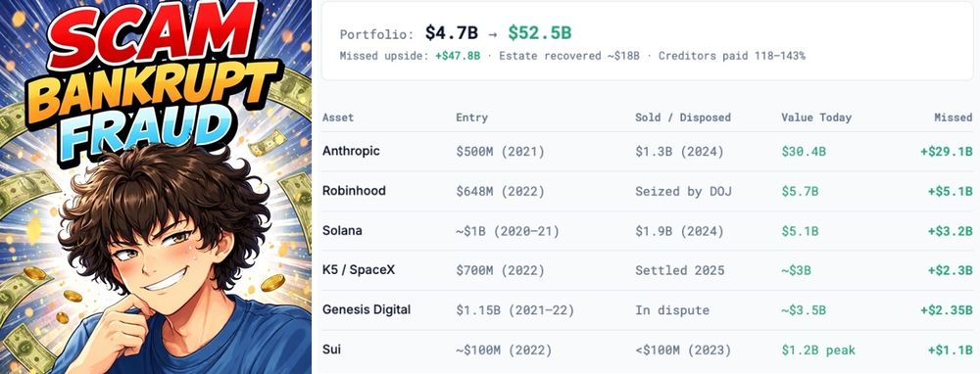Click the Entry column header
The image size is (980, 374).
[472, 117]
